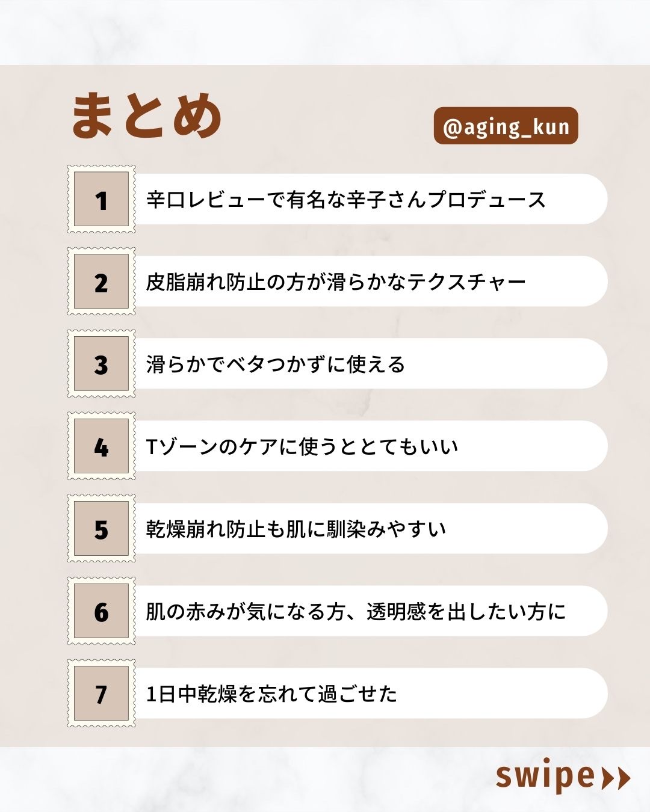Tap the number 6 stamp badge
The height and width of the screenshot is (812, 650).
pyautogui.click(x=101, y=611)
